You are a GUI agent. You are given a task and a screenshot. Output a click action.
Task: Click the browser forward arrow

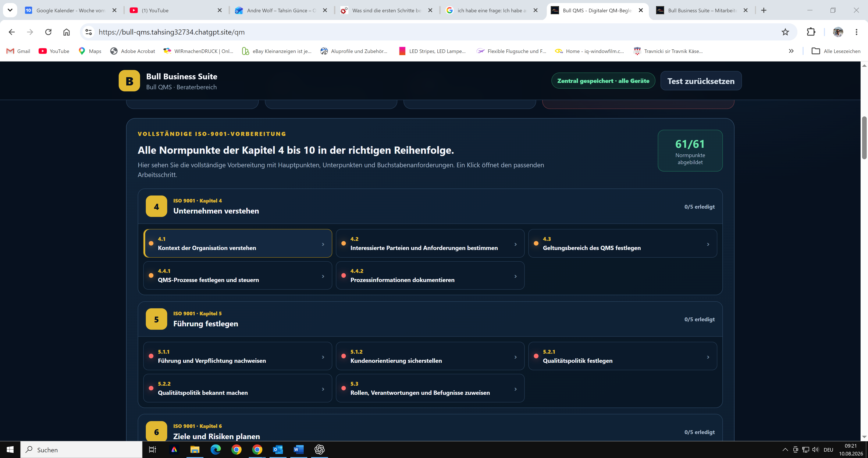click(30, 32)
